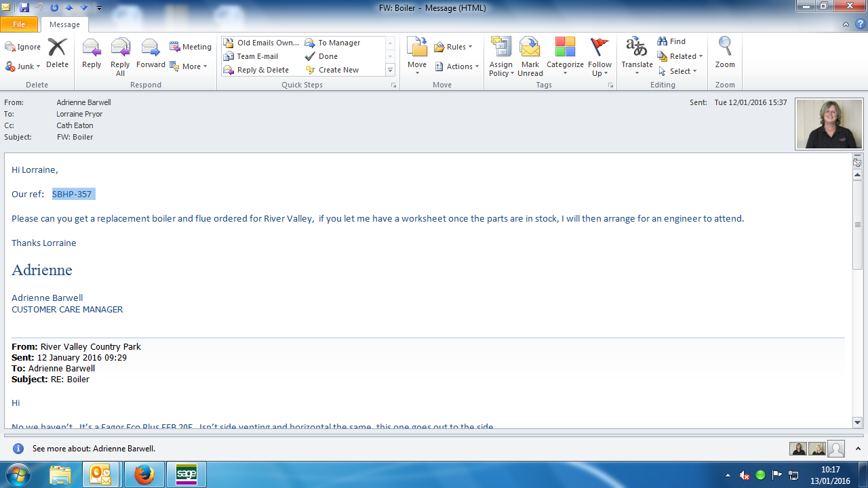Image resolution: width=868 pixels, height=488 pixels.
Task: Go to next item using down arrow
Action: click(84, 7)
